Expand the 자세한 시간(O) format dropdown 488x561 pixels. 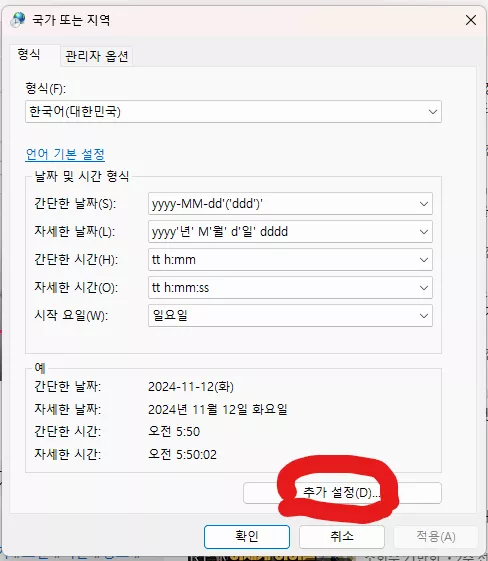pyautogui.click(x=290, y=287)
